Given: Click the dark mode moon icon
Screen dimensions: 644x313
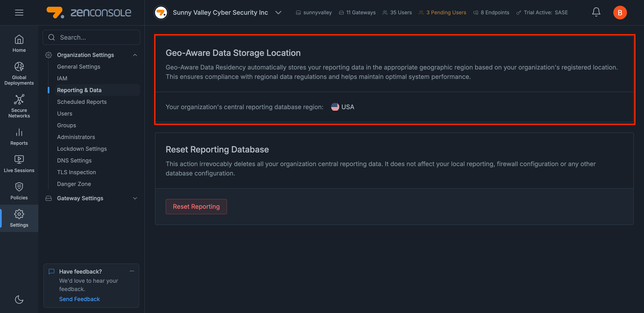Looking at the screenshot, I should 19,300.
